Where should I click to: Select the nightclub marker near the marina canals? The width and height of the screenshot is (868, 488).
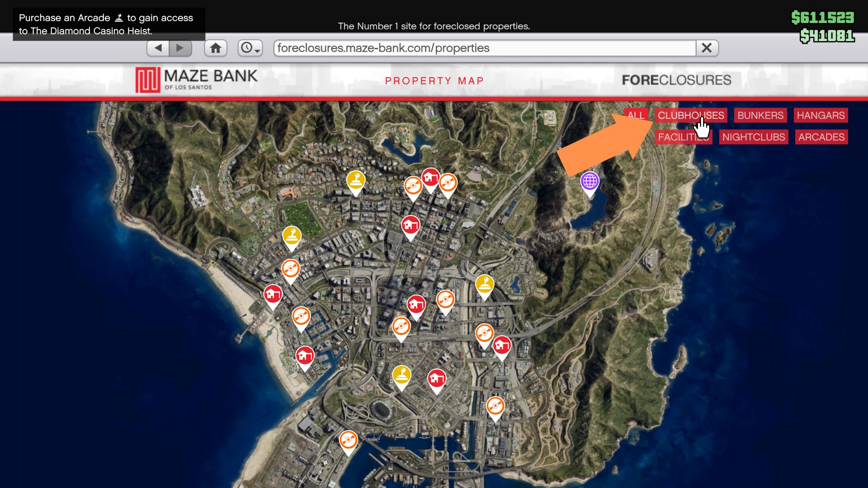[x=301, y=317]
